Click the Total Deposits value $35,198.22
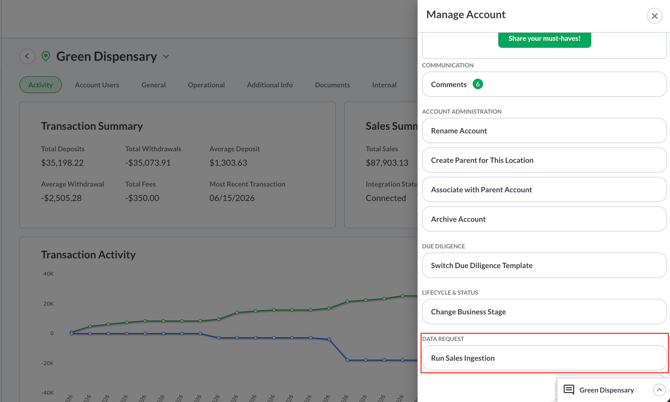Screen dimensions: 670x402 62,163
